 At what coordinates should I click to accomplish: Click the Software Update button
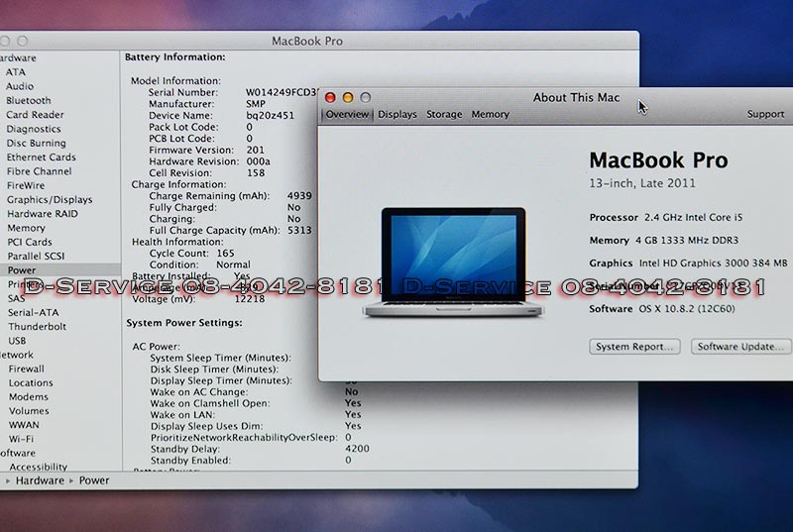pos(740,347)
